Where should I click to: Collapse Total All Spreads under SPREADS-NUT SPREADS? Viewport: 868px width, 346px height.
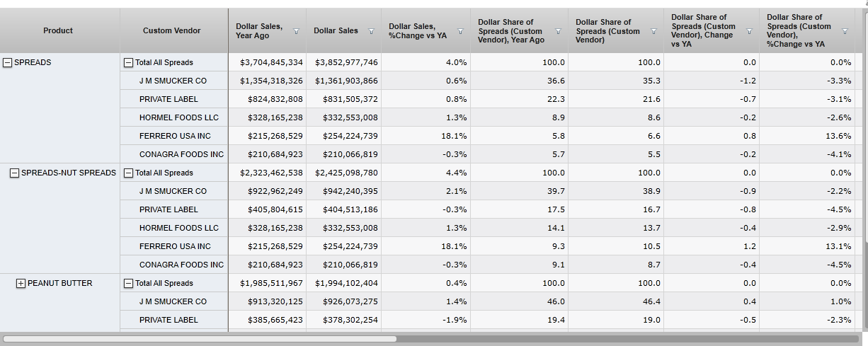pyautogui.click(x=128, y=173)
